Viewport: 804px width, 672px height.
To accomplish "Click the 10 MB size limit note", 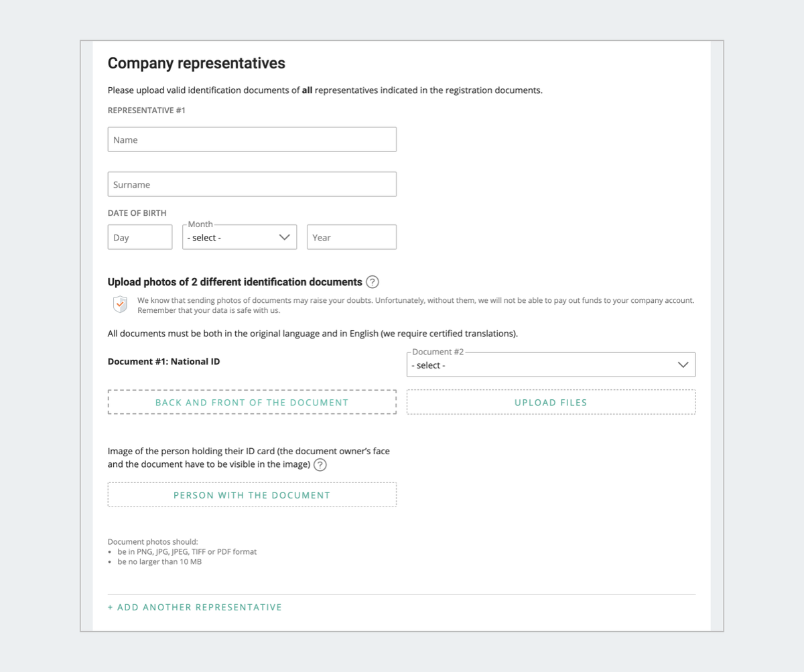I will click(x=159, y=562).
